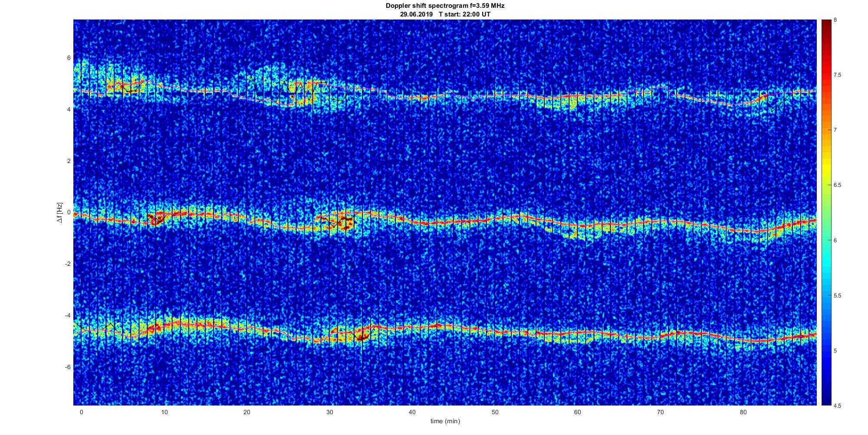Click the y-axis tick label -6
The width and height of the screenshot is (868, 435).
pyautogui.click(x=68, y=367)
